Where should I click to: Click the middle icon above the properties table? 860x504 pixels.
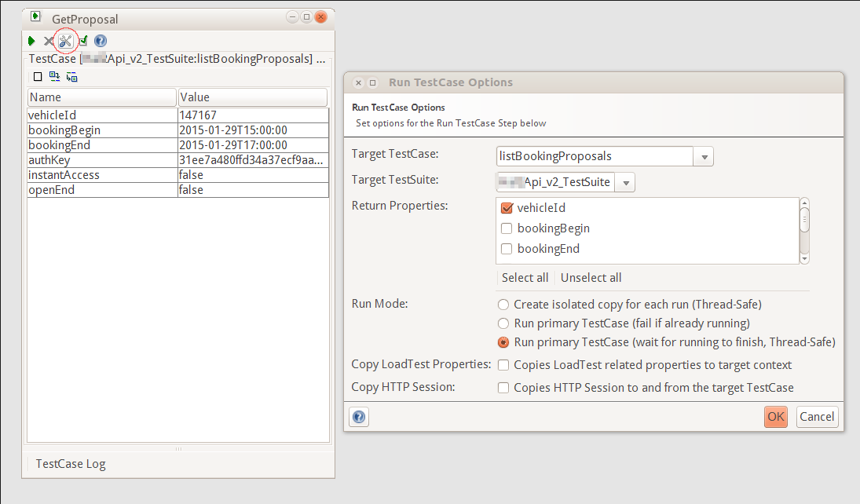[54, 76]
